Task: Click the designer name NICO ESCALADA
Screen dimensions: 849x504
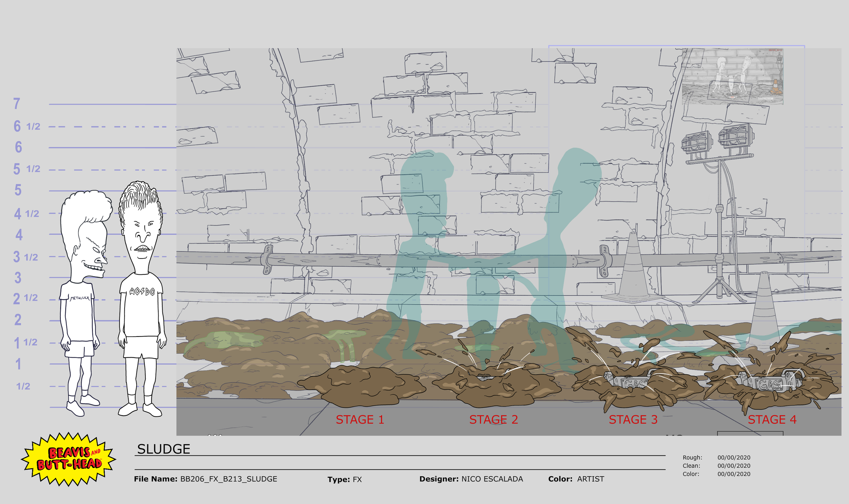Action: coord(492,479)
